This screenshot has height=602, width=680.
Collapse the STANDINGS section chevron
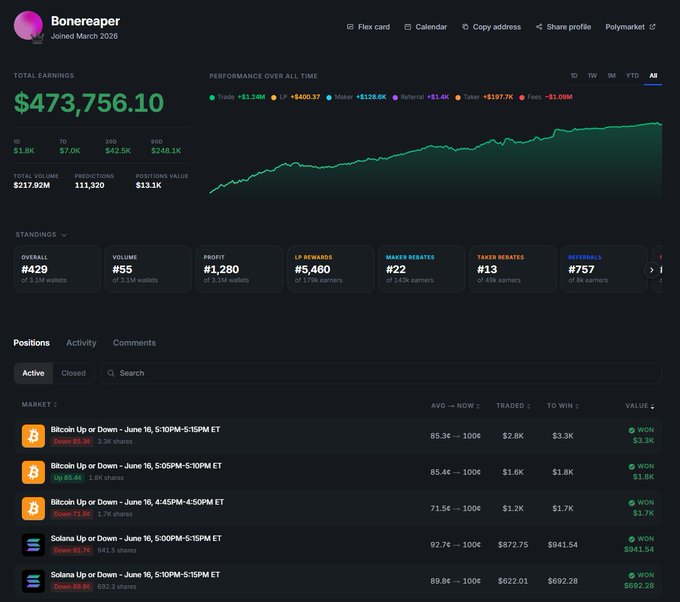[64, 235]
